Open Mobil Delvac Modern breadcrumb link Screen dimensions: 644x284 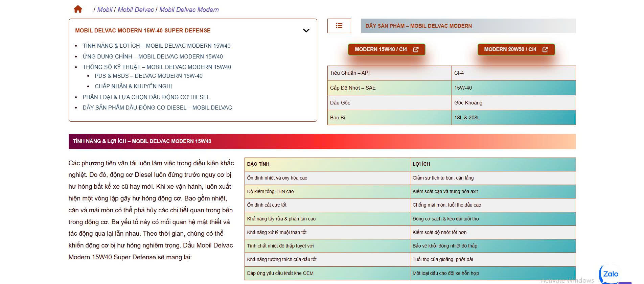pos(189,9)
